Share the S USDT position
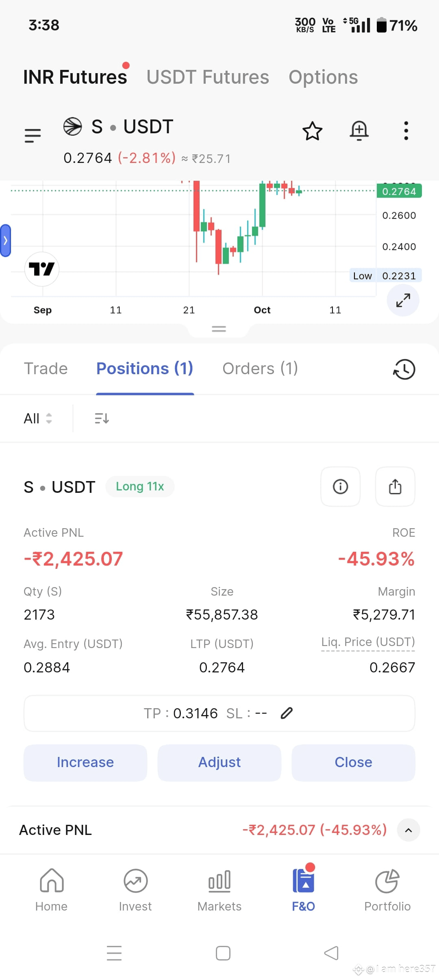 [395, 486]
